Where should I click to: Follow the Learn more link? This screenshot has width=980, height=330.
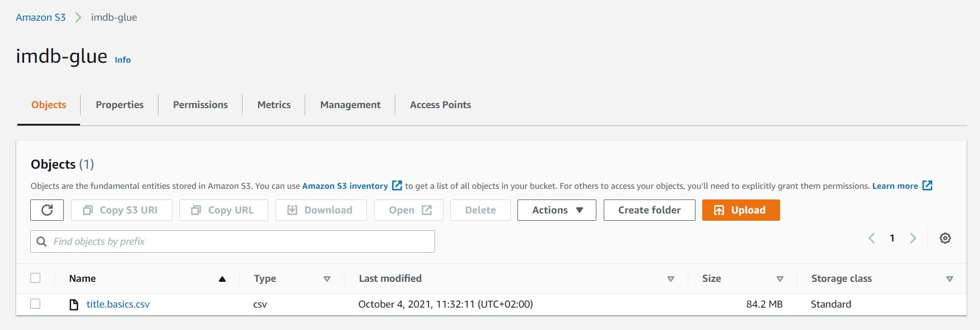coord(895,186)
